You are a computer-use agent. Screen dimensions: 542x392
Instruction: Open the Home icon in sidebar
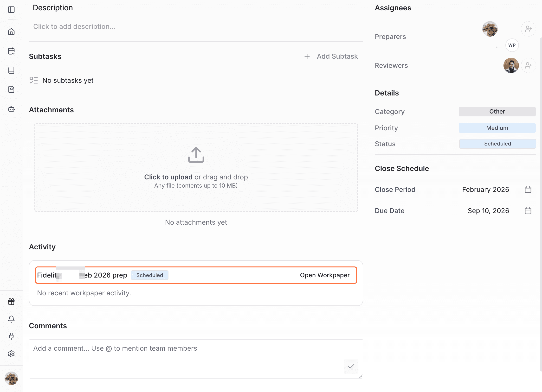11,32
